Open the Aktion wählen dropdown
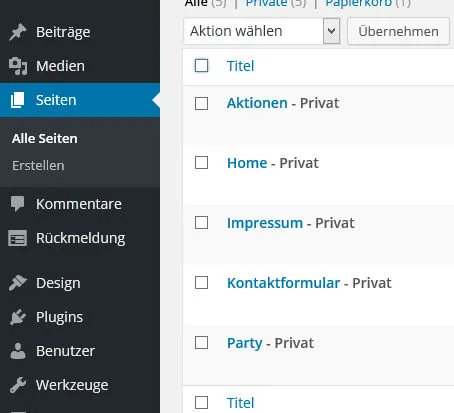This screenshot has width=454, height=413. 262,31
